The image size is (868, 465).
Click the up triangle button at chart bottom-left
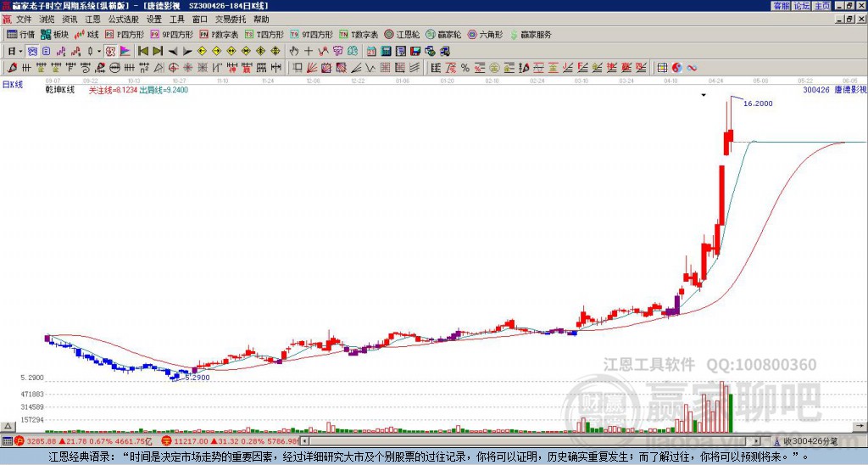(x=8, y=426)
